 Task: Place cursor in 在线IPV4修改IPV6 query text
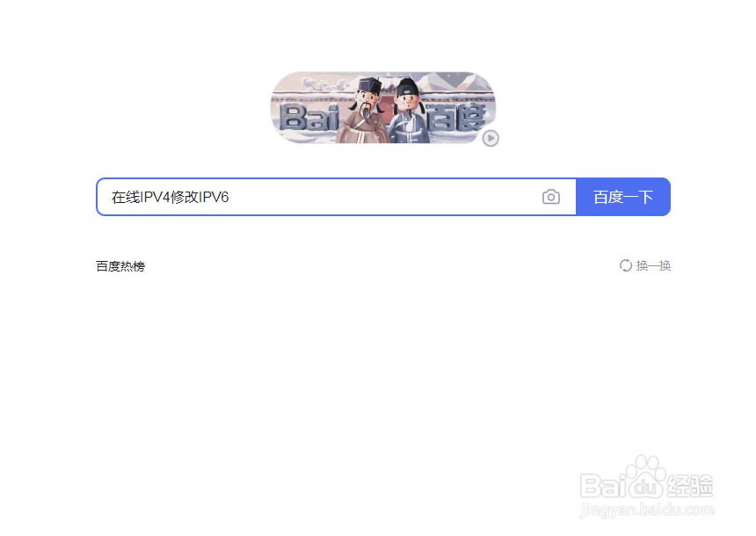[170, 197]
